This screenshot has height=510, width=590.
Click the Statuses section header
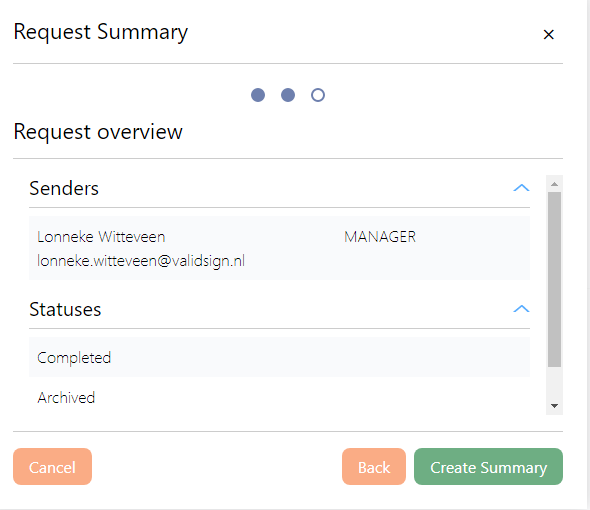coord(279,309)
